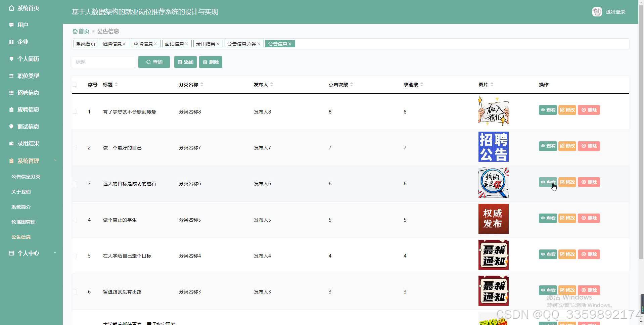The height and width of the screenshot is (325, 644).
Task: Click cell 发布人3
Action: (262, 292)
